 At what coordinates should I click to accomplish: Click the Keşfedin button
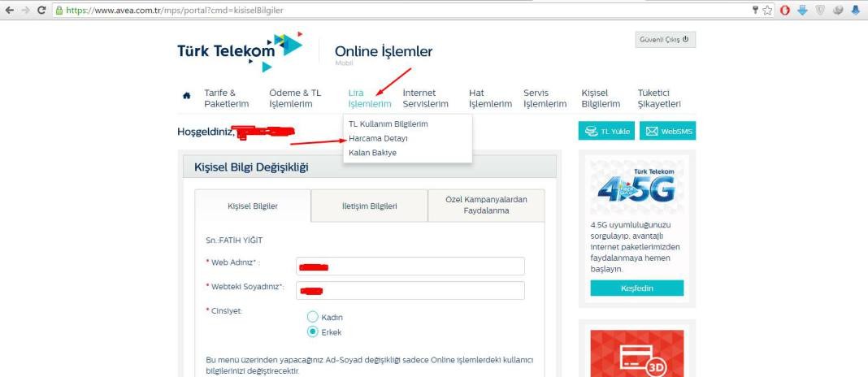pos(636,288)
